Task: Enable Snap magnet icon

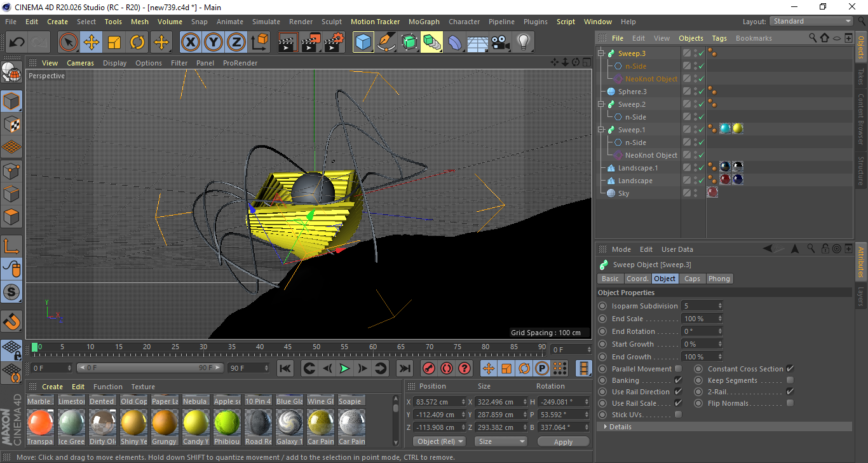Action: pyautogui.click(x=11, y=321)
